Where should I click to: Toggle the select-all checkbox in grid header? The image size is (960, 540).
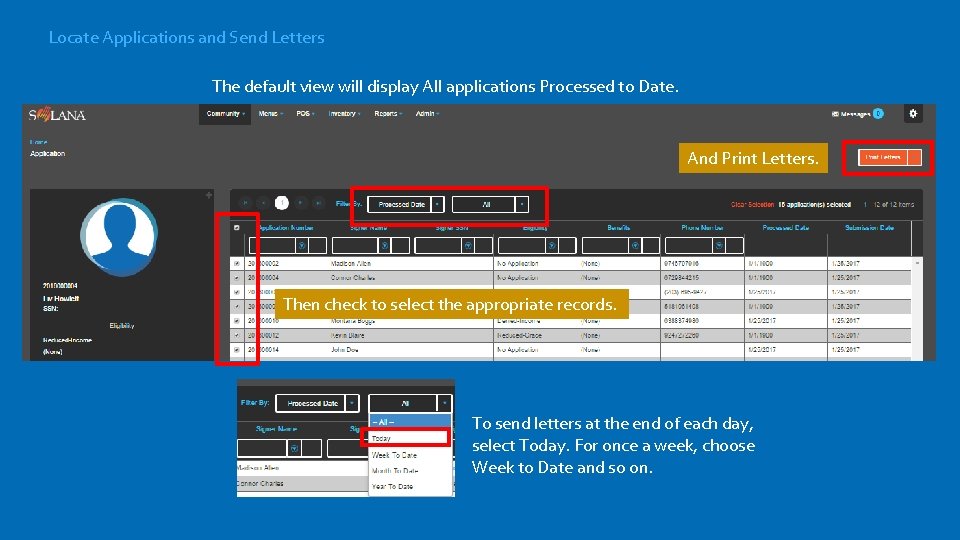[237, 228]
